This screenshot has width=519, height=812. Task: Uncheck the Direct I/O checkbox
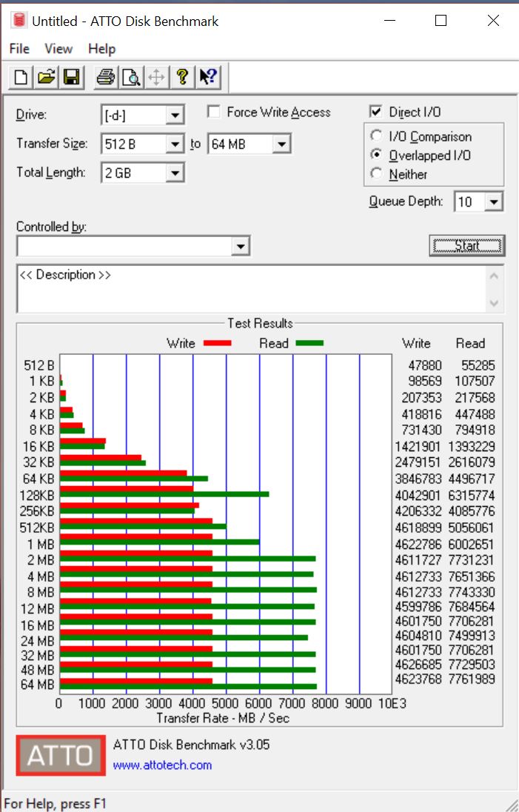(376, 112)
